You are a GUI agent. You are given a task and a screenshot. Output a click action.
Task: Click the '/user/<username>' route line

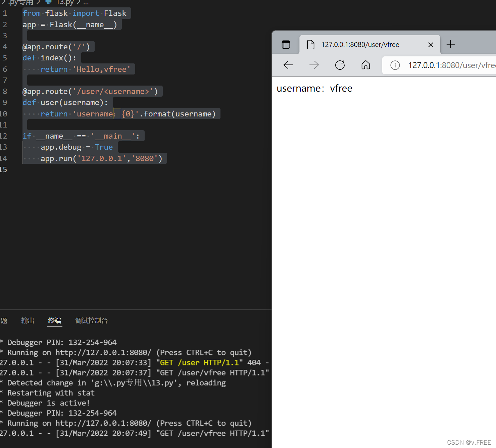point(90,91)
